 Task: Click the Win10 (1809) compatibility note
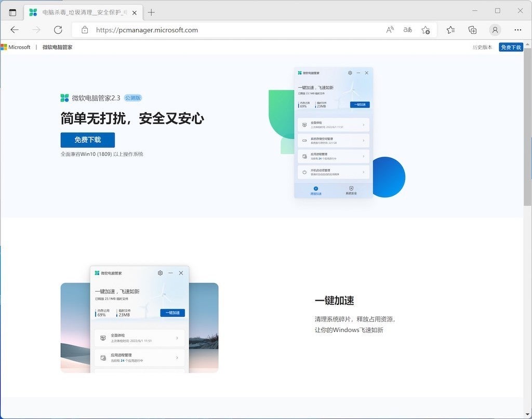click(x=102, y=154)
